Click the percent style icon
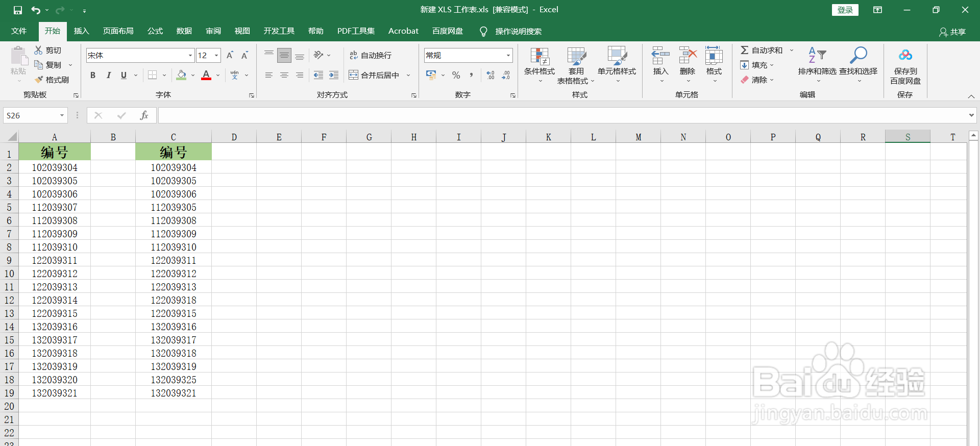980x446 pixels. point(456,75)
